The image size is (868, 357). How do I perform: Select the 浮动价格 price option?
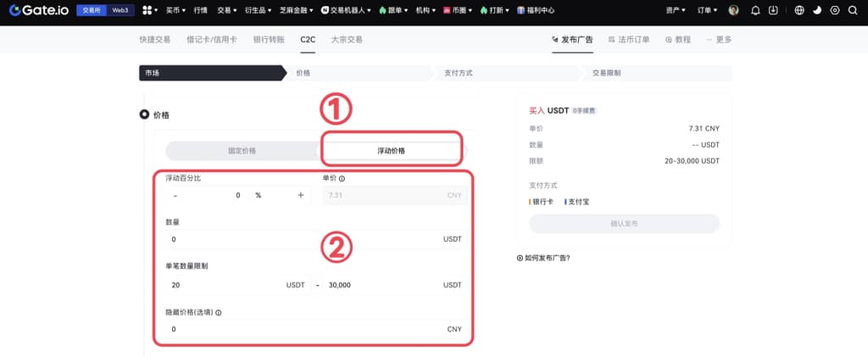pyautogui.click(x=391, y=151)
